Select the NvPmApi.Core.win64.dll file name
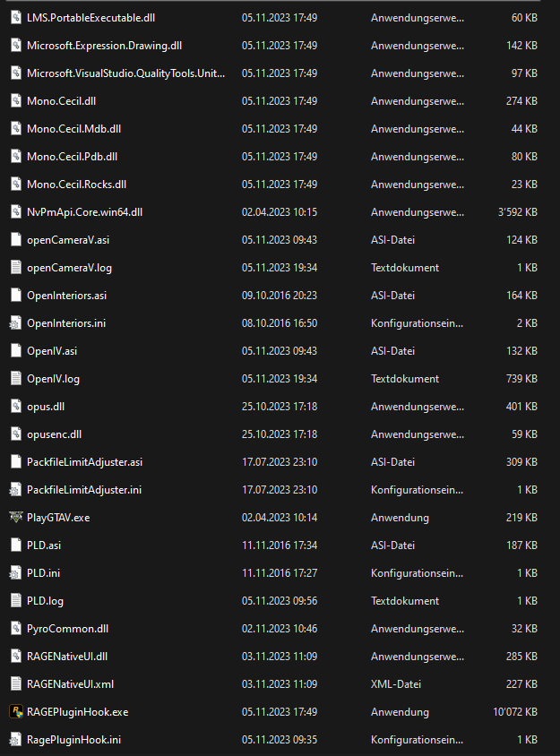The image size is (560, 756). 84,212
